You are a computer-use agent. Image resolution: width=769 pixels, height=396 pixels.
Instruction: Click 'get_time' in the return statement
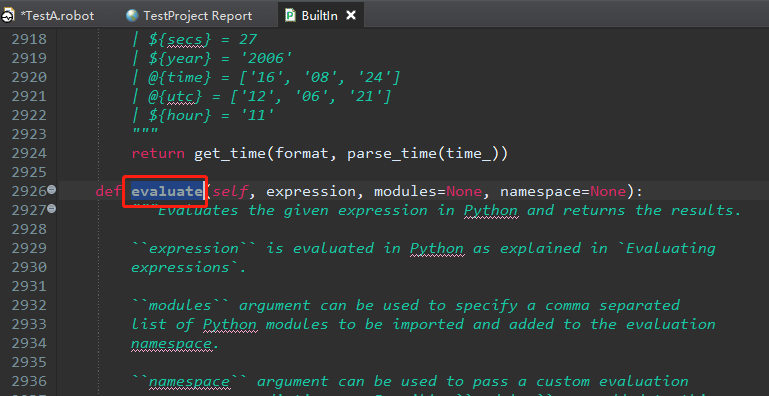click(x=230, y=153)
